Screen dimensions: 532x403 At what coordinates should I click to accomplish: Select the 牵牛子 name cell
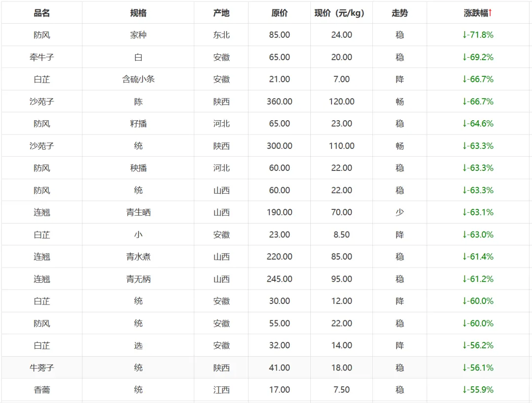coord(42,57)
